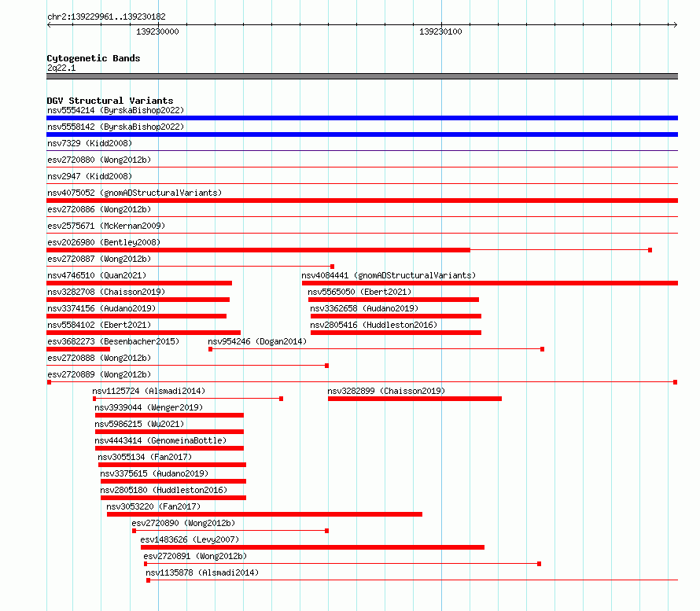Select nsv3053220 (Fan2017) label
700x611 pixels.
click(x=153, y=506)
